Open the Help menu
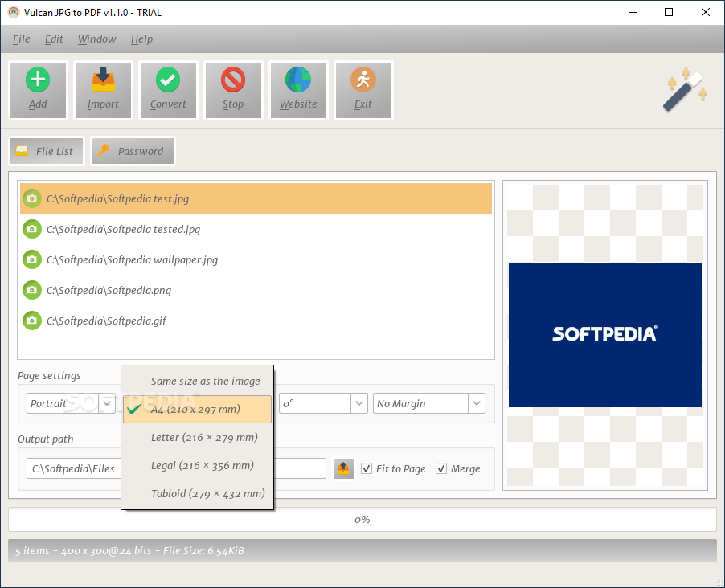The height and width of the screenshot is (588, 725). pos(142,39)
